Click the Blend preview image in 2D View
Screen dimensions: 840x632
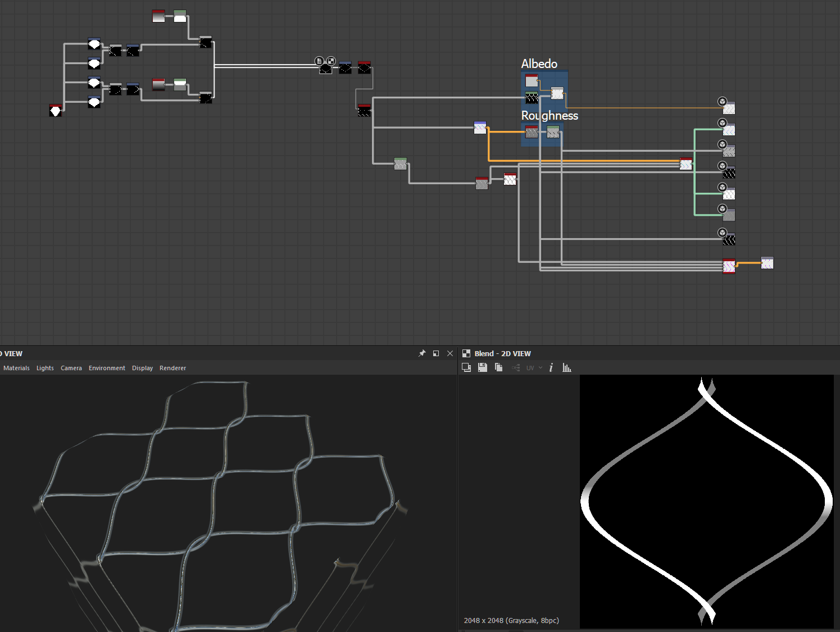pos(707,502)
